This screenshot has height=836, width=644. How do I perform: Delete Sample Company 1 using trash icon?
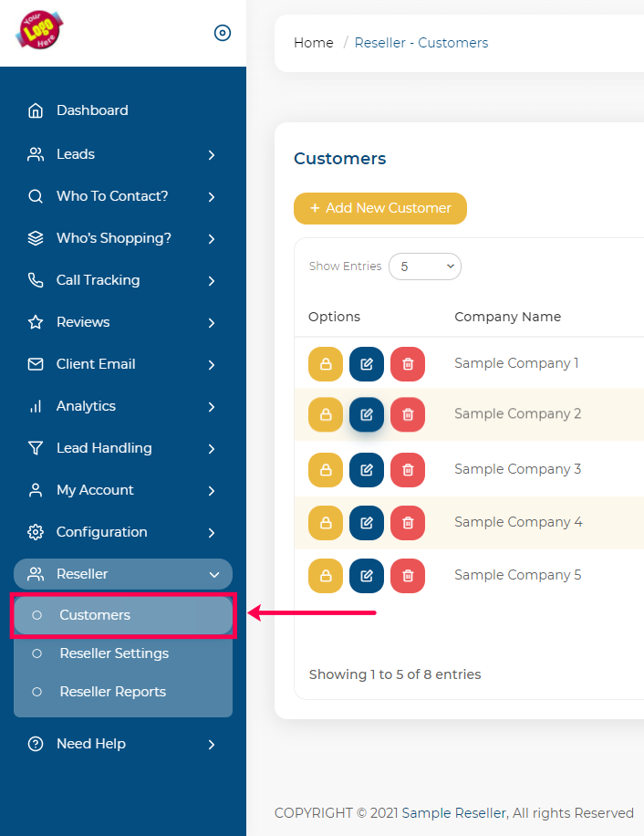click(408, 364)
